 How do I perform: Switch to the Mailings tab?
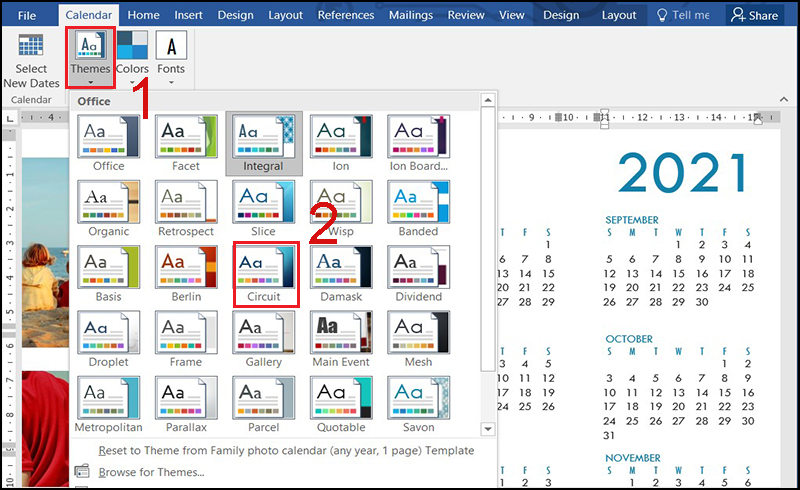tap(411, 15)
